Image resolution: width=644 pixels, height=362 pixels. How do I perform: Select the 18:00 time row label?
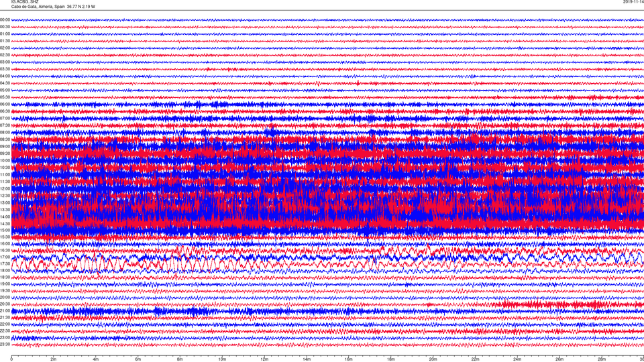[x=5, y=270]
